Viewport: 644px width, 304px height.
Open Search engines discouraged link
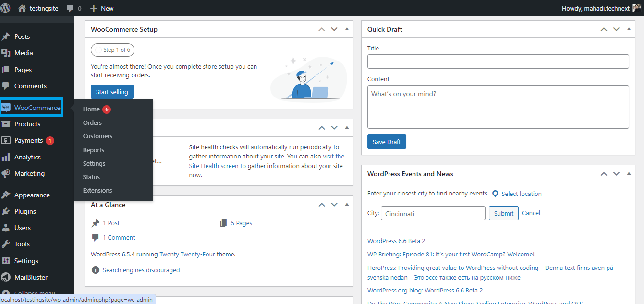(141, 270)
